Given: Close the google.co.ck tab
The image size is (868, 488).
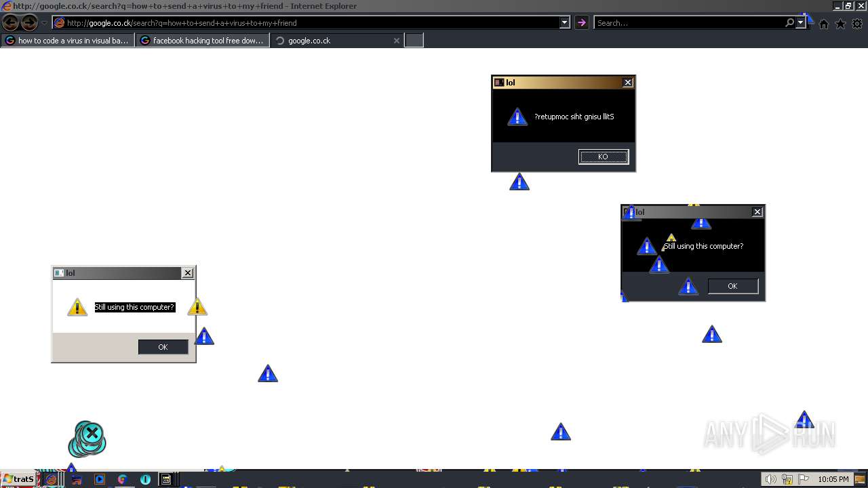Looking at the screenshot, I should (x=397, y=41).
